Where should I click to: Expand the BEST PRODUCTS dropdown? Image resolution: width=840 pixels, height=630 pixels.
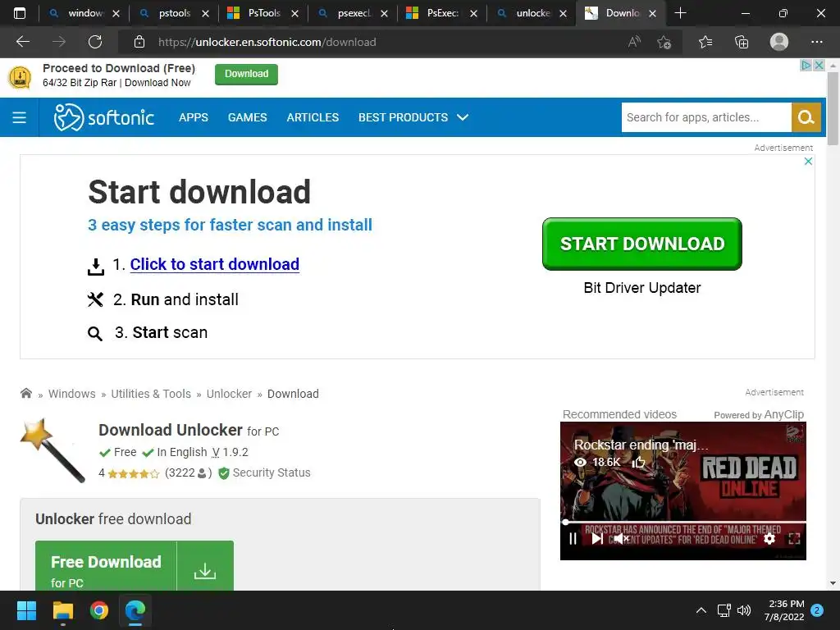pyautogui.click(x=413, y=117)
